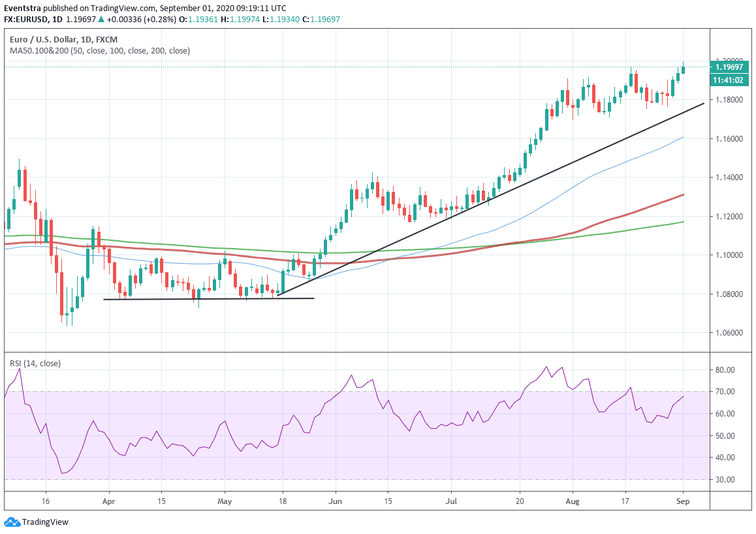756x534 pixels.
Task: Click the Apr label on time axis
Action: click(108, 502)
